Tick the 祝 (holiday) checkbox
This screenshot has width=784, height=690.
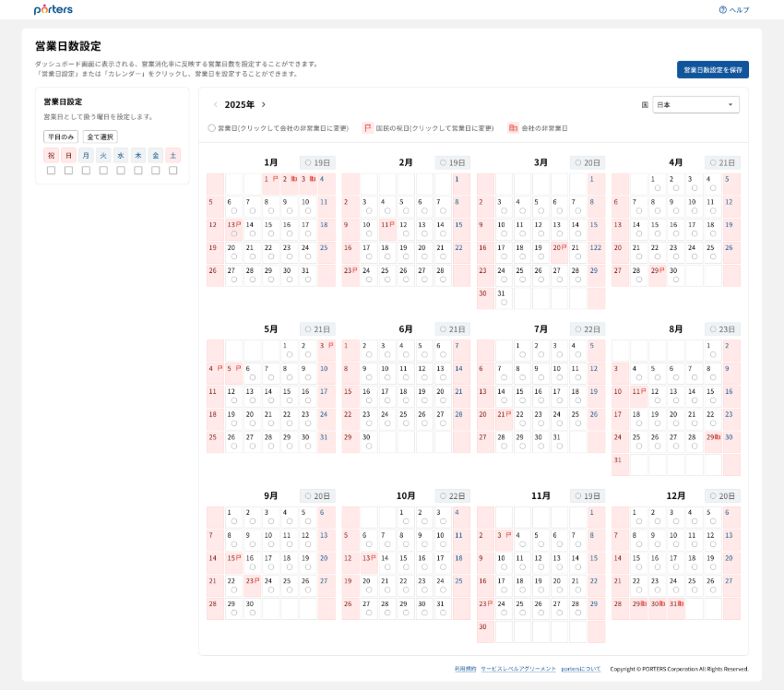coord(52,171)
